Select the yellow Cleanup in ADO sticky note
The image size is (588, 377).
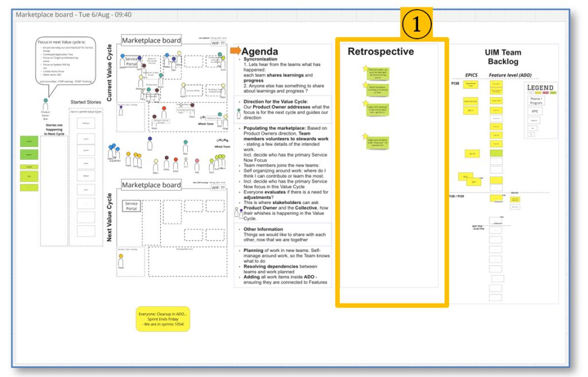point(163,319)
